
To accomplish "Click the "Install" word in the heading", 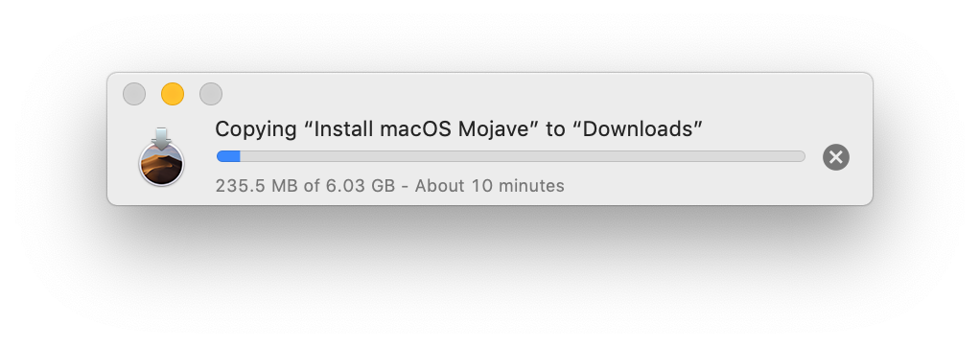I will click(x=345, y=129).
